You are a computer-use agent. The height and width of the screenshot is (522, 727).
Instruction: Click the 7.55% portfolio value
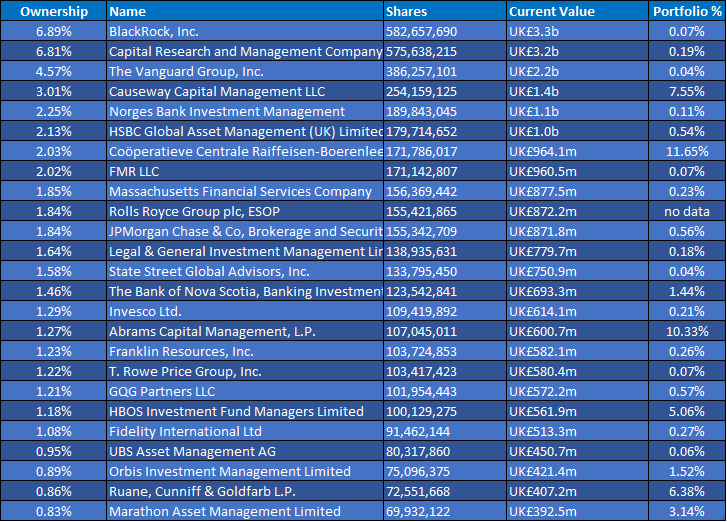pos(687,91)
